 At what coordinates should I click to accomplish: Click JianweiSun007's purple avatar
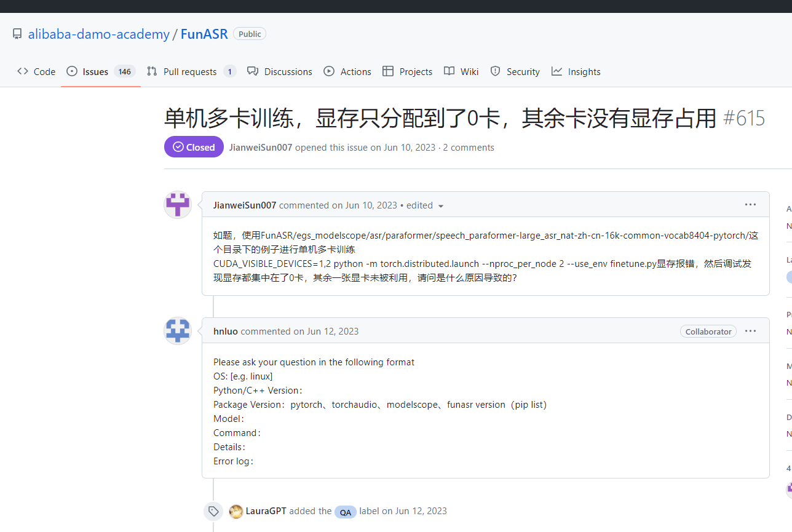coord(178,205)
